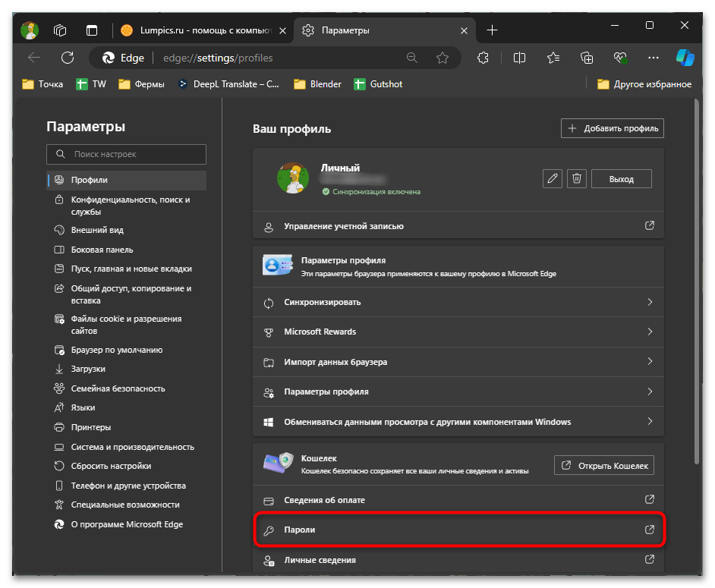Expand Обмениваться данными просмотра с Windows row
This screenshot has width=715, height=588.
pos(458,422)
